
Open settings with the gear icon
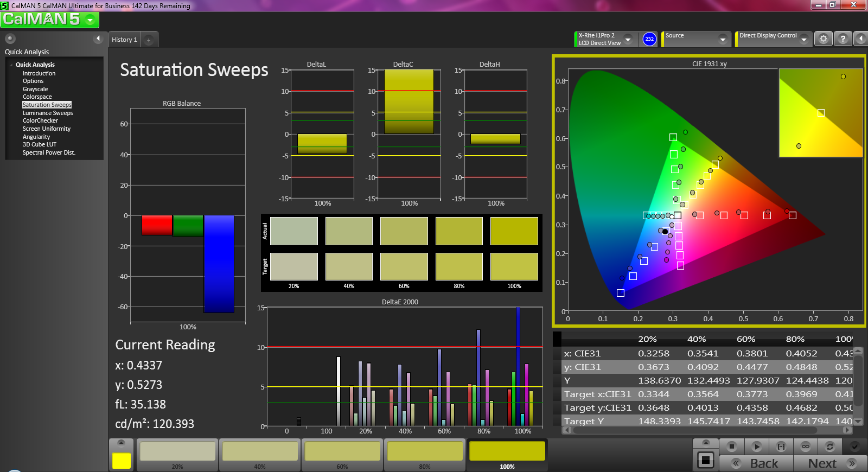pyautogui.click(x=823, y=39)
